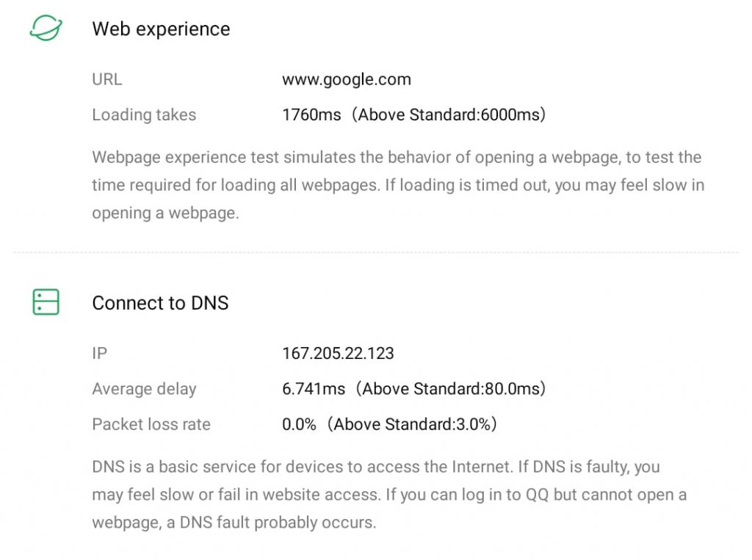This screenshot has height=560, width=752.
Task: Click the dotted divider between sections
Action: tap(376, 252)
